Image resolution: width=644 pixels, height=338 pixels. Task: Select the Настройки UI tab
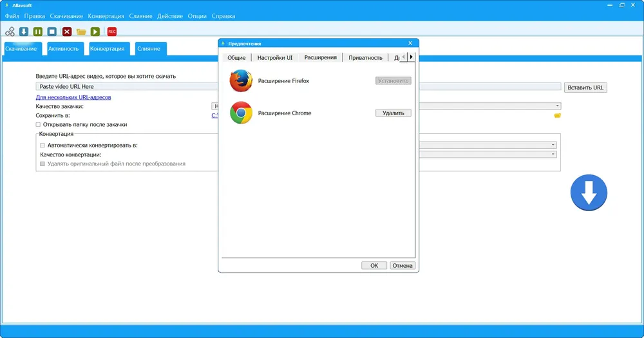click(x=275, y=57)
